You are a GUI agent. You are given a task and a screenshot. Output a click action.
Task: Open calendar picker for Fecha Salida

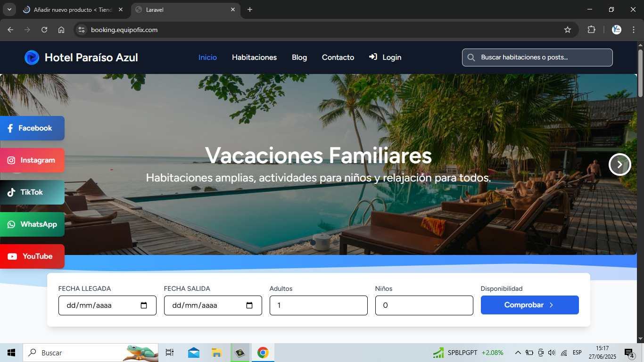pyautogui.click(x=250, y=305)
